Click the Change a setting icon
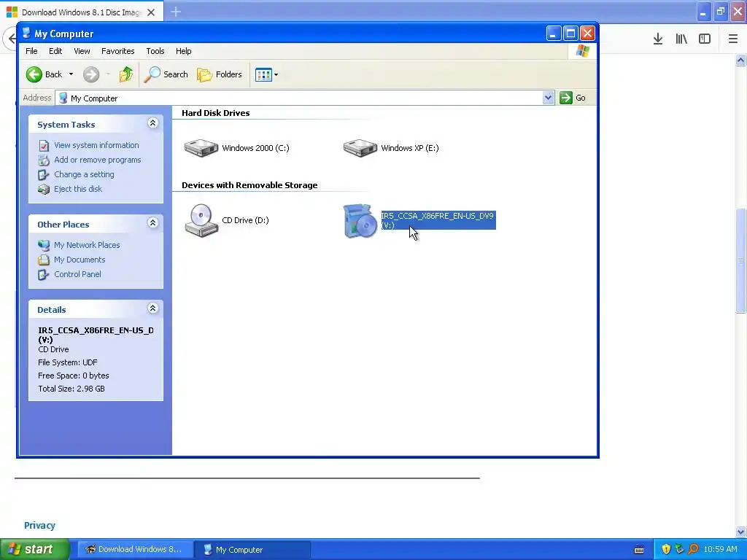Viewport: 747px width, 560px height. 44,175
